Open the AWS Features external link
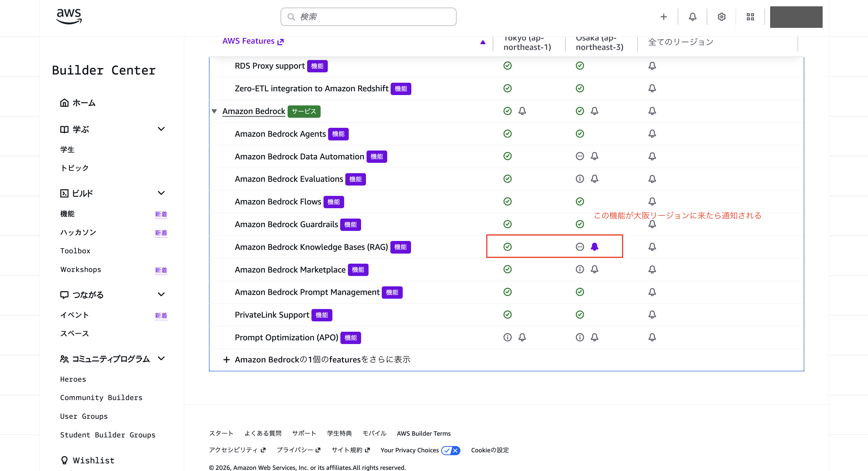Viewport: 868px width, 471px height. (x=253, y=41)
